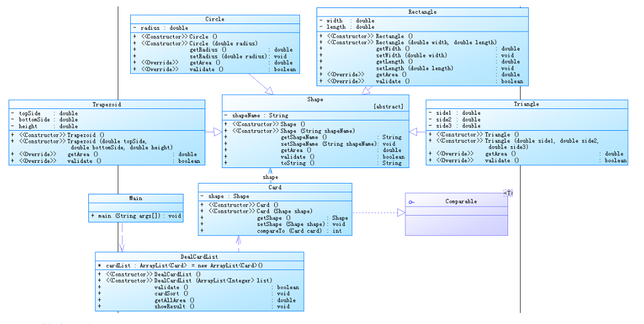Select cardSort () operation

pos(171,294)
